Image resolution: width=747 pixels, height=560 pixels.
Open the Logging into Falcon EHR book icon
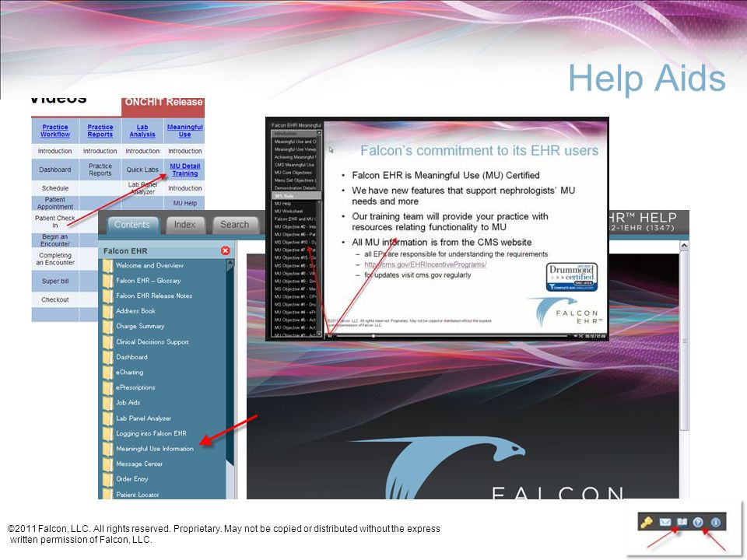(107, 433)
